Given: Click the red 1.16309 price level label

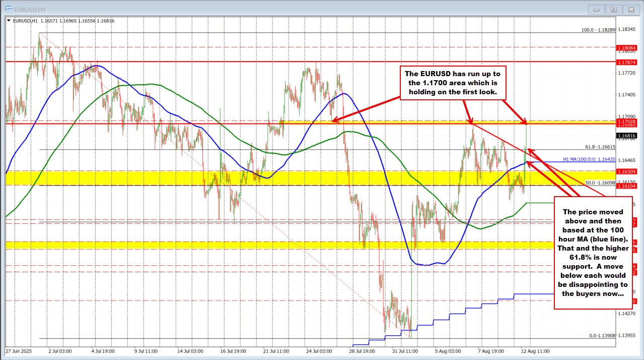Looking at the screenshot, I should pos(626,171).
